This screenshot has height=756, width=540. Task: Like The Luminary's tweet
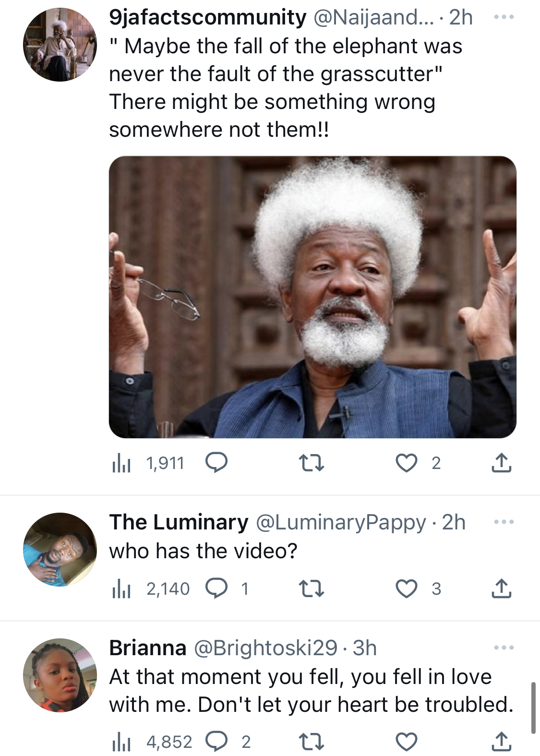pos(406,589)
